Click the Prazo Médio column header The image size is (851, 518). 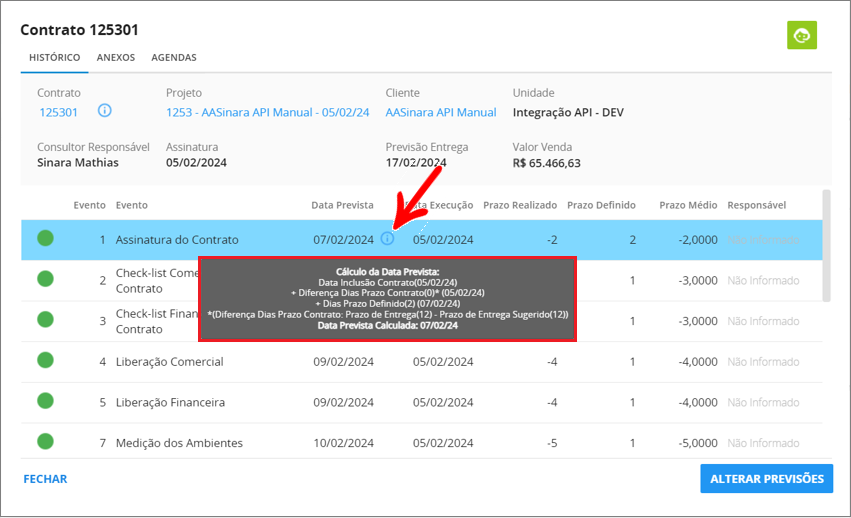[688, 205]
